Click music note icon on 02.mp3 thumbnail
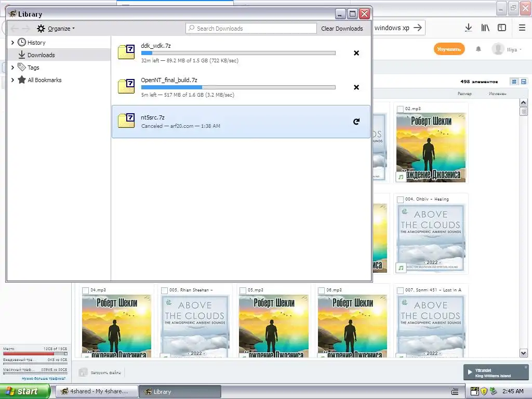 [x=401, y=177]
